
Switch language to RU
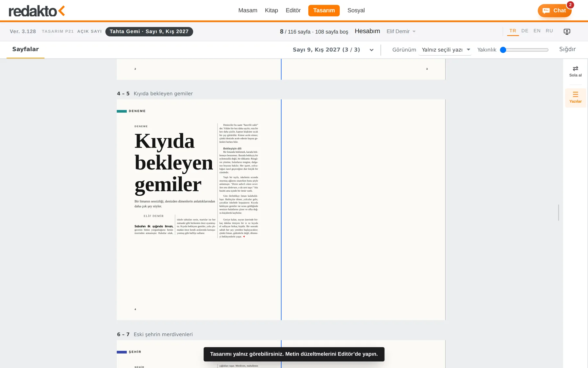(549, 31)
